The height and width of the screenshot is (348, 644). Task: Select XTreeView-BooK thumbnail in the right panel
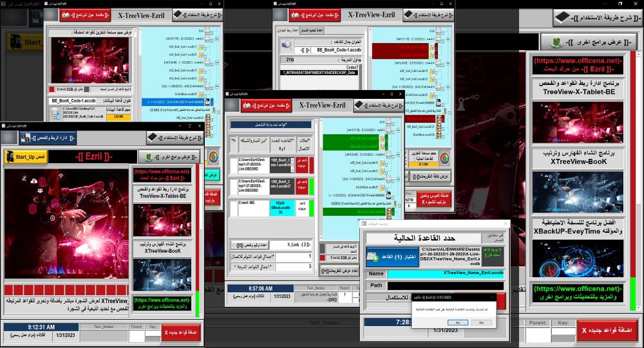click(x=578, y=192)
